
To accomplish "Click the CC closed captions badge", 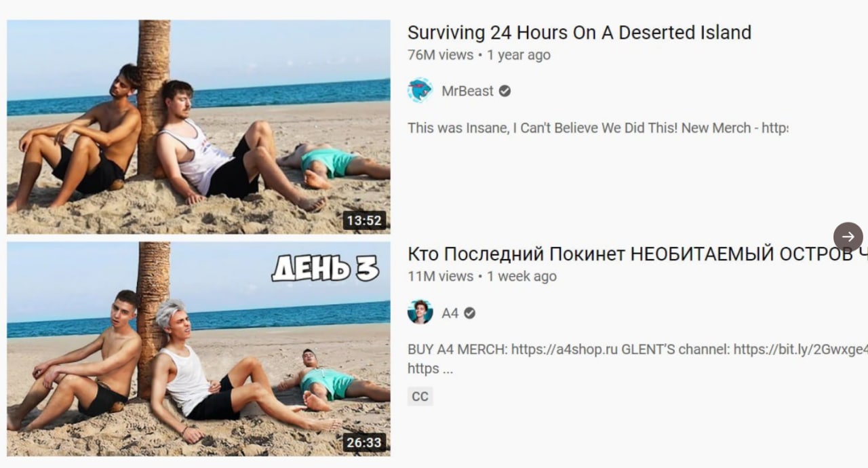I will pos(420,396).
